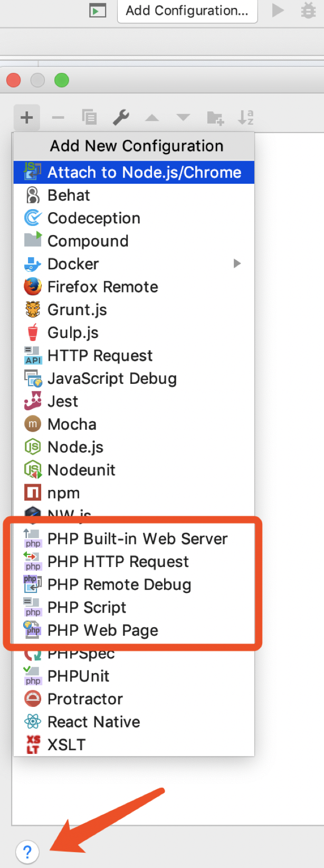This screenshot has height=868, width=324.
Task: Click the Codeception blue C icon
Action: click(33, 218)
